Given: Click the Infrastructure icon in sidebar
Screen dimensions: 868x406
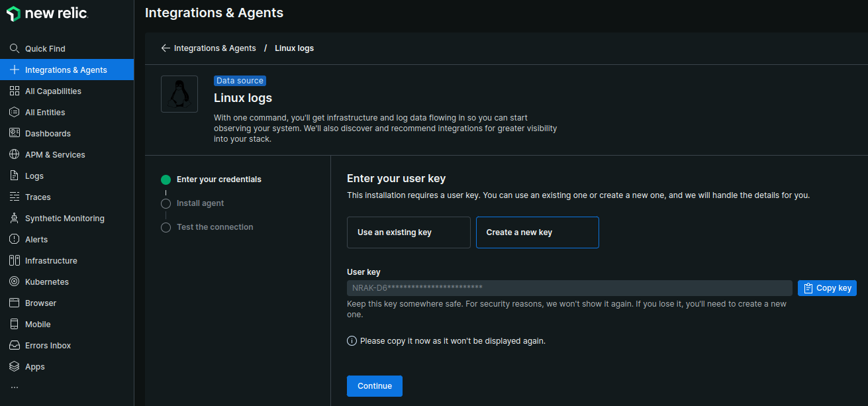Looking at the screenshot, I should point(15,260).
